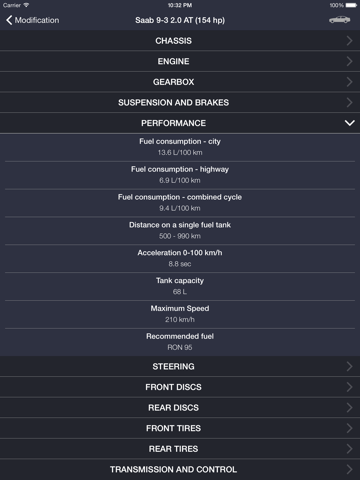
Task: Tap the car silhouette icon
Action: tap(339, 20)
